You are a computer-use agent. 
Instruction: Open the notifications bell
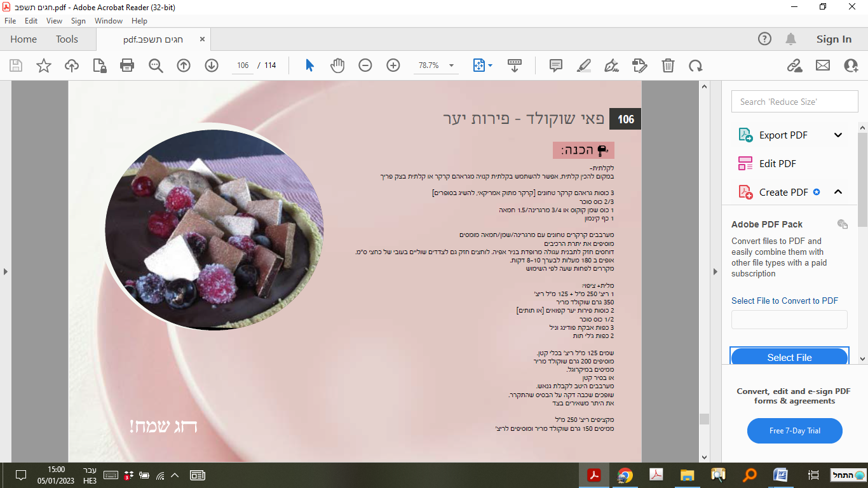click(x=791, y=39)
